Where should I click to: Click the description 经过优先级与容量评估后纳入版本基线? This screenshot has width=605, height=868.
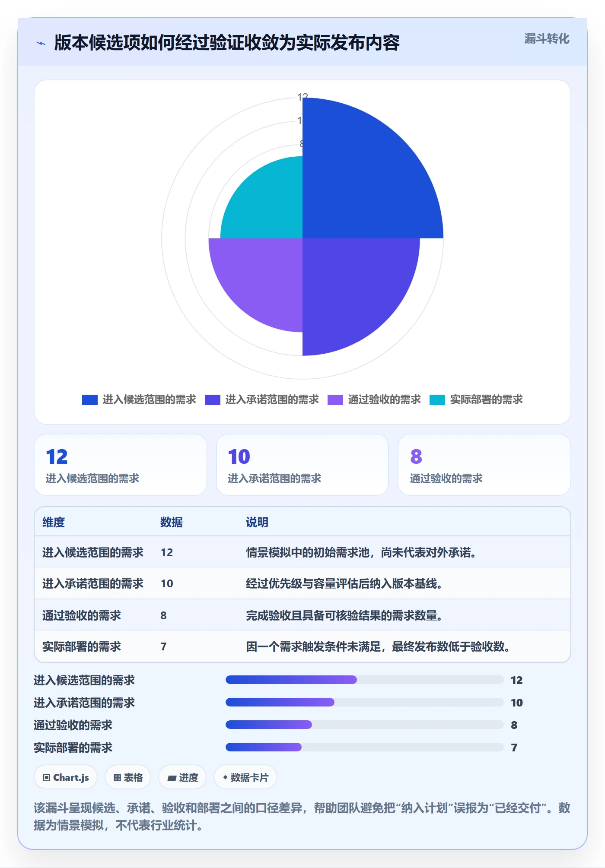pos(344,583)
